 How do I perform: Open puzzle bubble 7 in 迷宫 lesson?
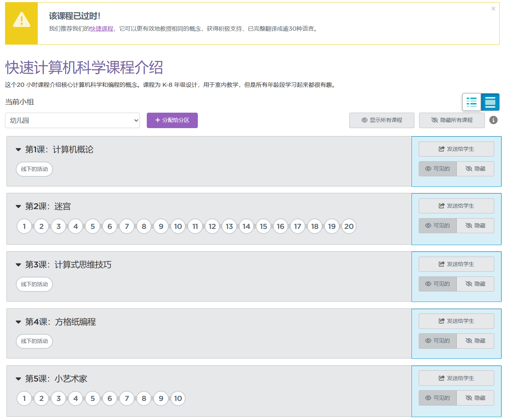127,226
